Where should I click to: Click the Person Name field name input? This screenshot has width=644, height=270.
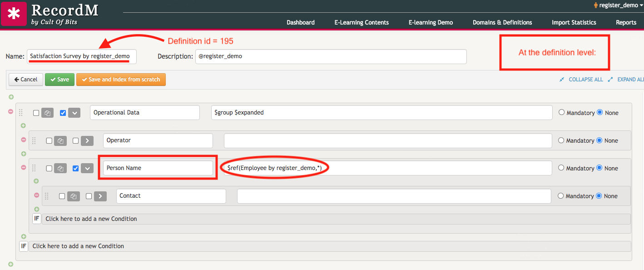tap(158, 168)
